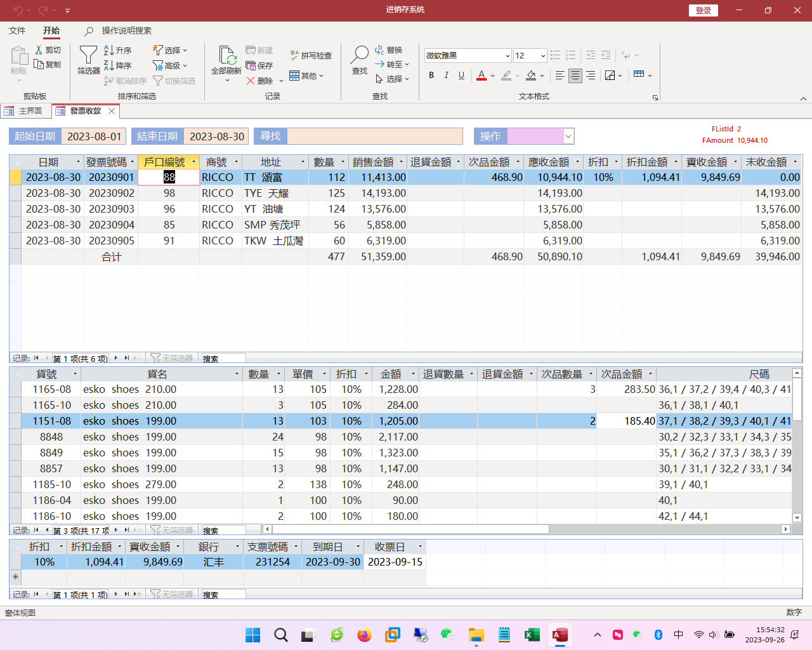The height and width of the screenshot is (650, 812).
Task: Open the 文件 menu tab
Action: tap(17, 30)
